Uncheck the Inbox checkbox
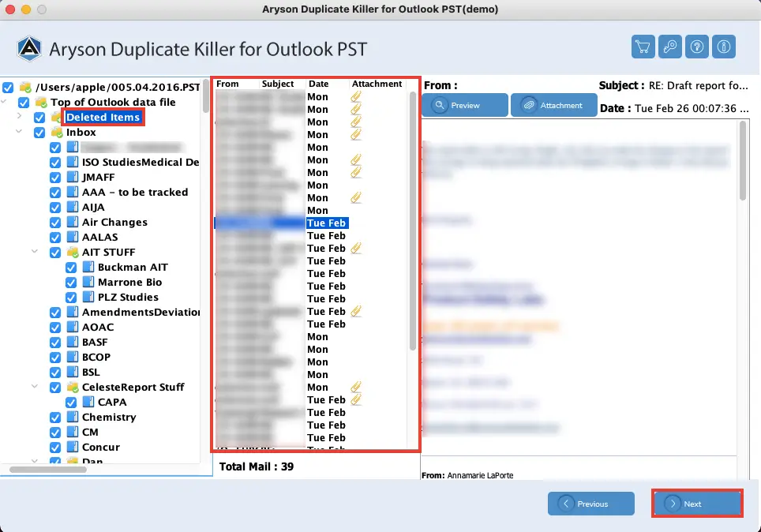 [39, 133]
